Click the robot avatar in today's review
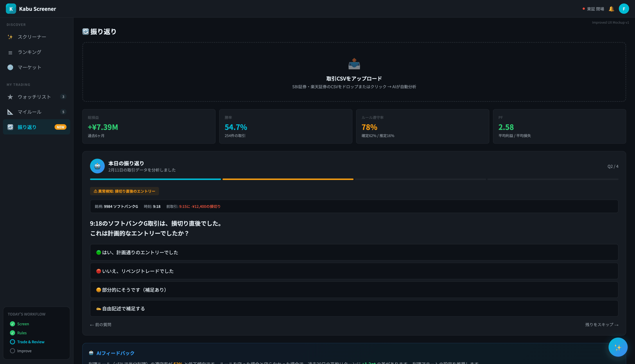This screenshot has height=364, width=635. tap(97, 166)
